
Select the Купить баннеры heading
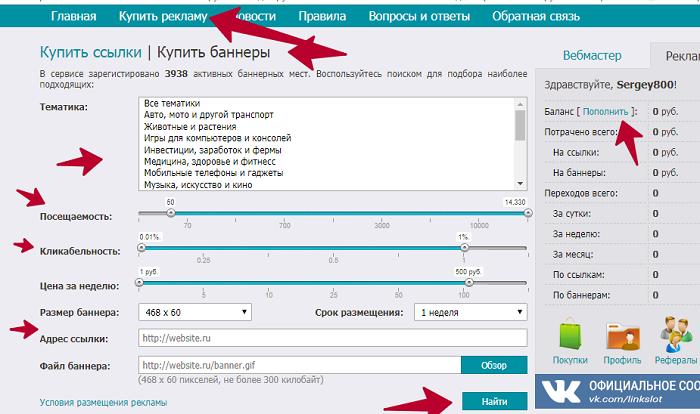coord(213,52)
